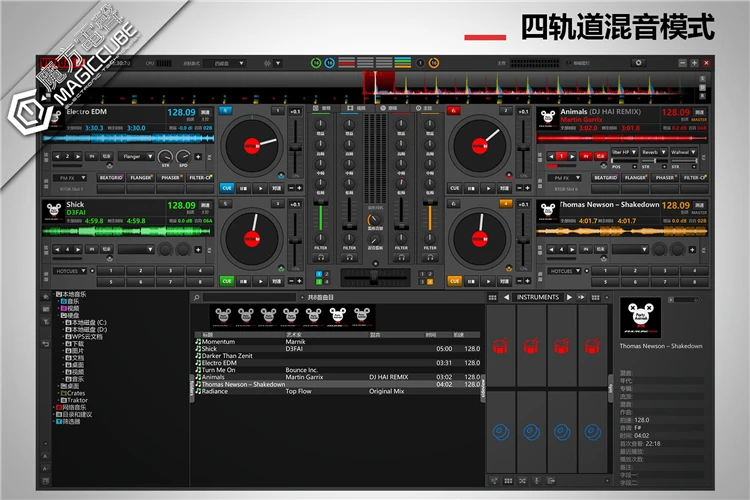Toggle headphone cue on third mixer channel
750x500 pixels.
coord(401,257)
